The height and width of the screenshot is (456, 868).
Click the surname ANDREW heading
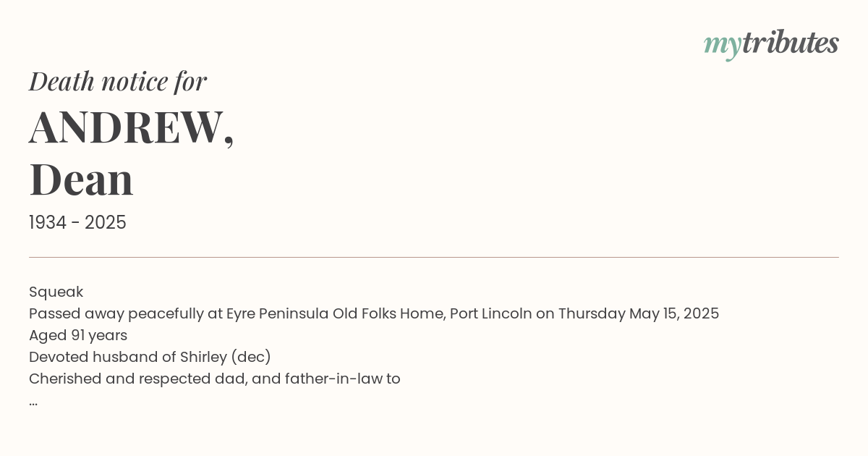132,127
